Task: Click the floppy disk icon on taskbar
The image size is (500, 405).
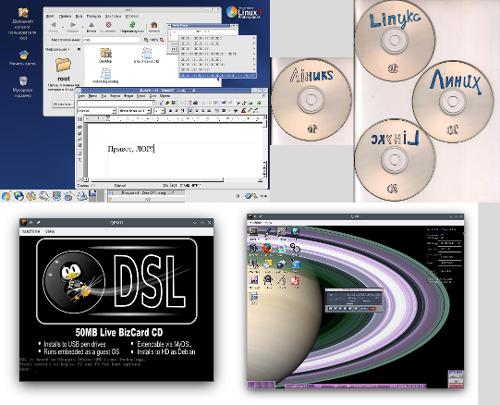Action: click(x=92, y=195)
